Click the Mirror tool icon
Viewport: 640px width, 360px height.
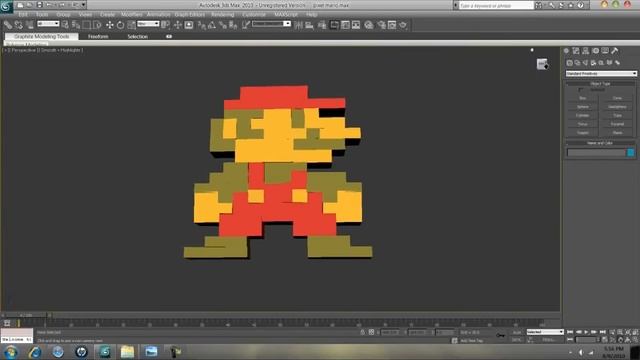point(298,25)
